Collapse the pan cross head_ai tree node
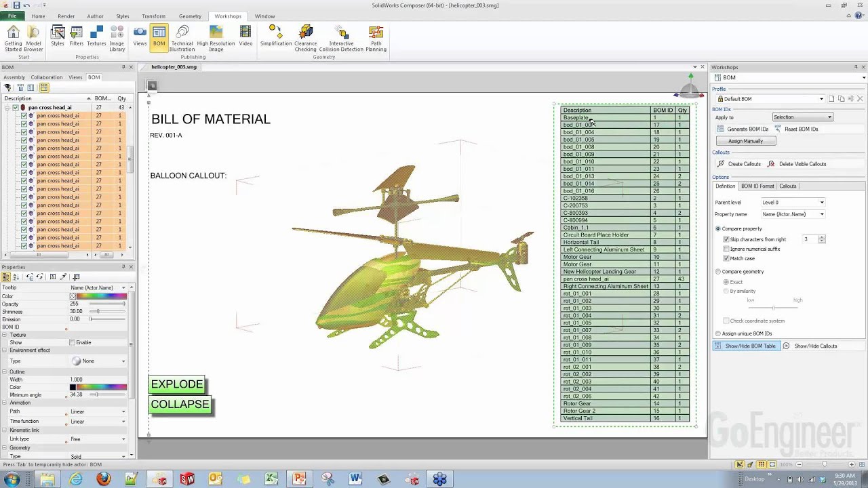The height and width of the screenshot is (488, 868). (x=7, y=107)
